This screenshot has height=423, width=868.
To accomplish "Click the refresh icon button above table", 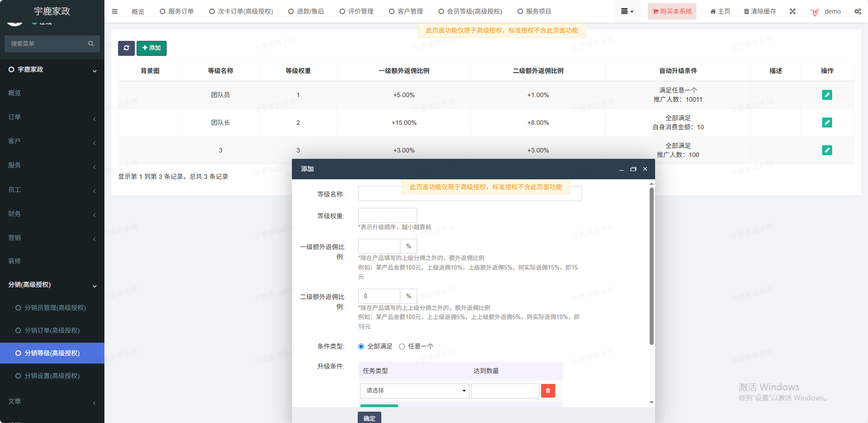I will [x=126, y=48].
